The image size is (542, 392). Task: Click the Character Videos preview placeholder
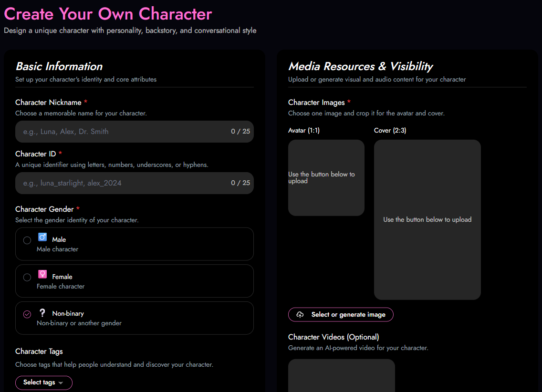(342, 375)
